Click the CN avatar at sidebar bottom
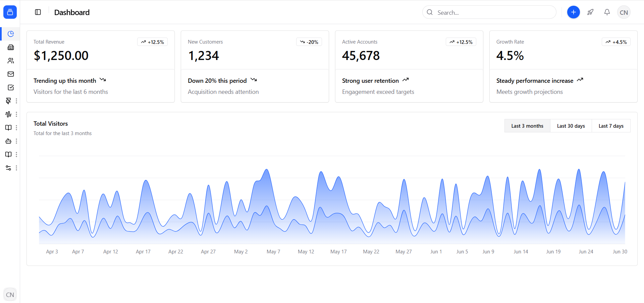Image resolution: width=644 pixels, height=303 pixels. pos(10,295)
